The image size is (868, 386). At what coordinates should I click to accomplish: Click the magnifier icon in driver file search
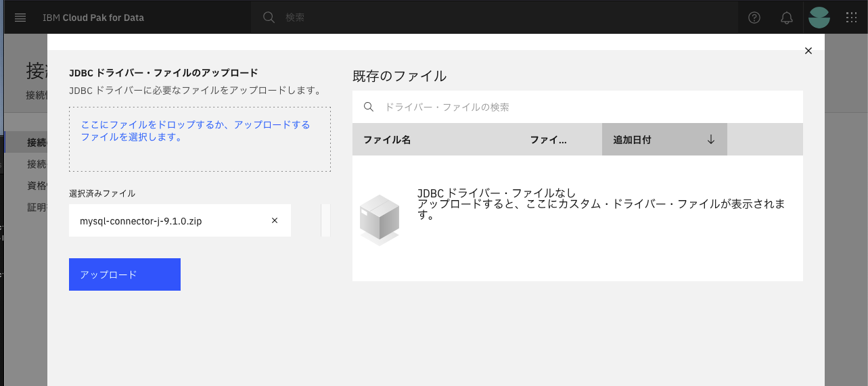click(x=369, y=107)
